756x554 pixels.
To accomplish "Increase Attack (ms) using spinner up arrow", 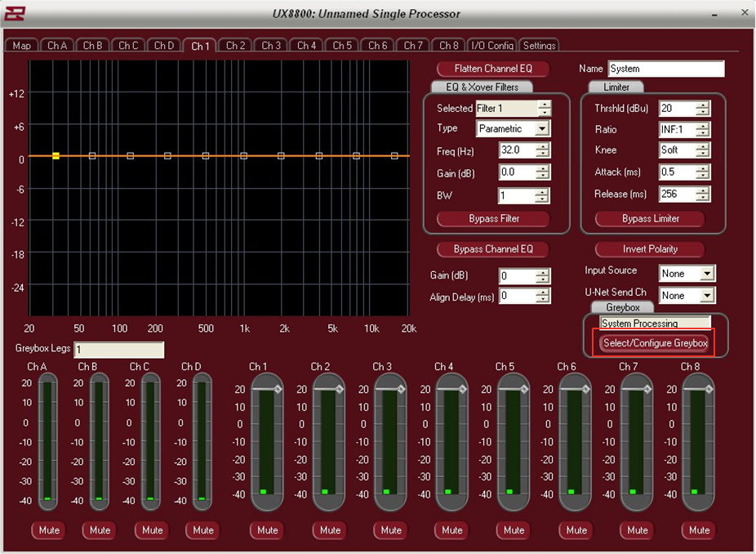I will (702, 168).
